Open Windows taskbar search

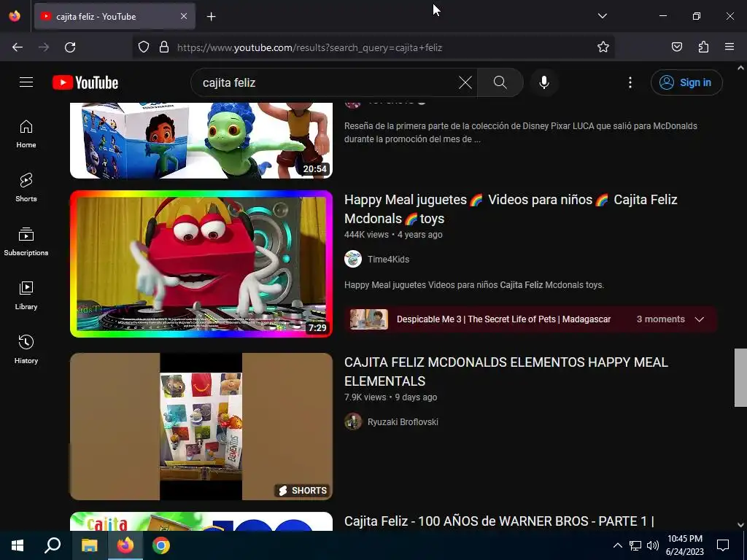(x=53, y=545)
